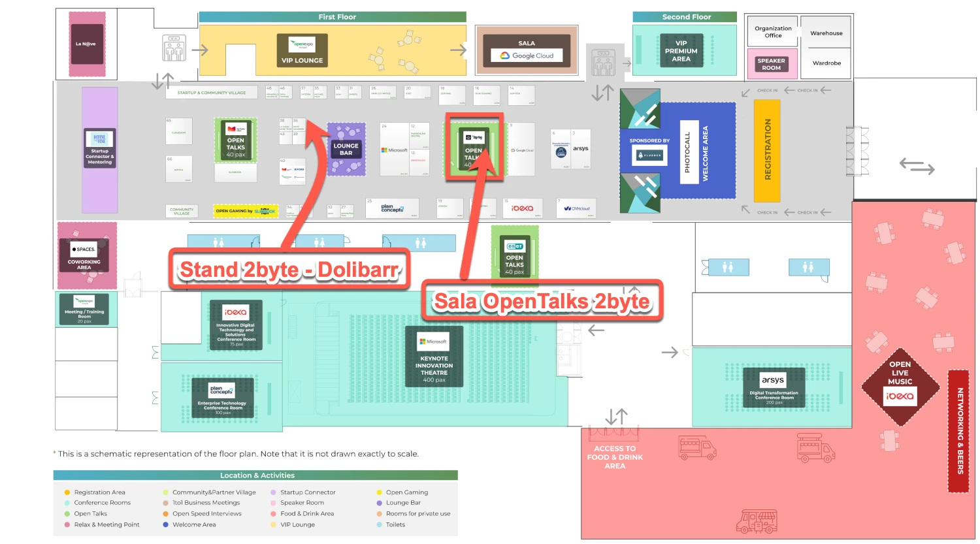Viewport: 980px width, 544px height.
Task: Select the Second Floor header
Action: click(685, 17)
